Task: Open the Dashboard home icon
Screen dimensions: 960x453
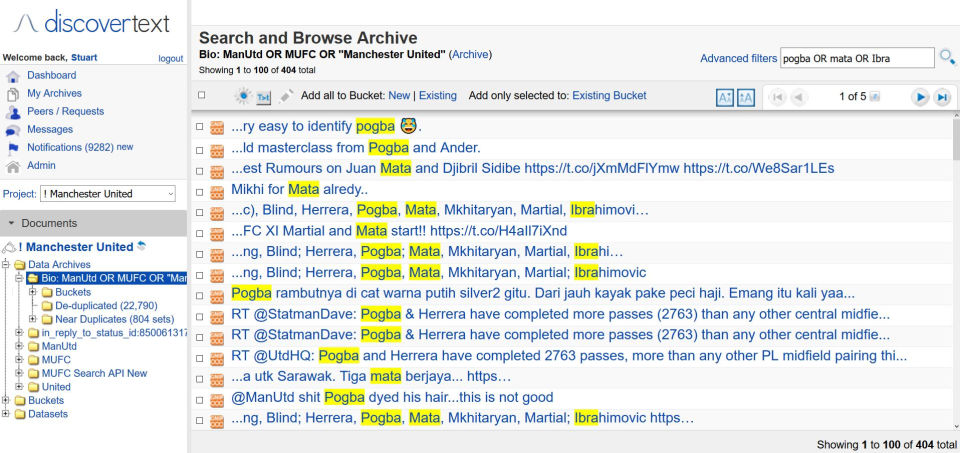Action: pyautogui.click(x=13, y=76)
